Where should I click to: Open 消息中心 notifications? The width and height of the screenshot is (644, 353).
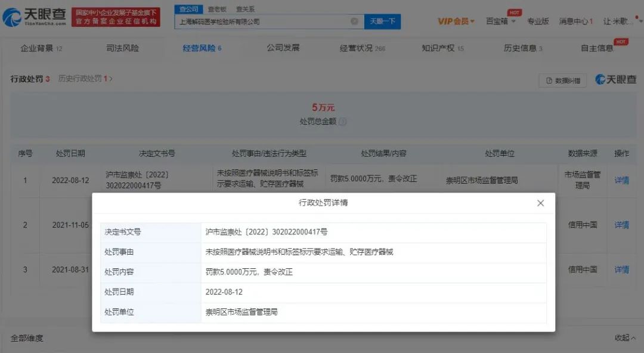(575, 21)
